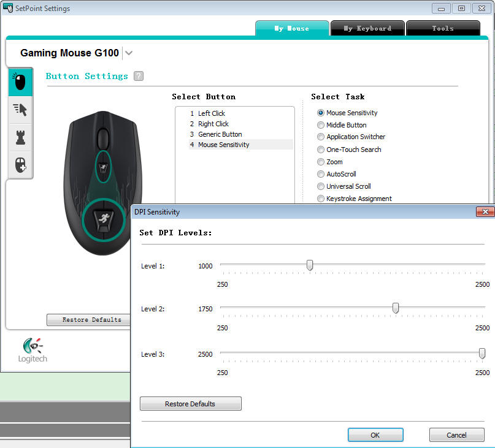Click the Level 3 DPI slider thumb

[x=482, y=354]
